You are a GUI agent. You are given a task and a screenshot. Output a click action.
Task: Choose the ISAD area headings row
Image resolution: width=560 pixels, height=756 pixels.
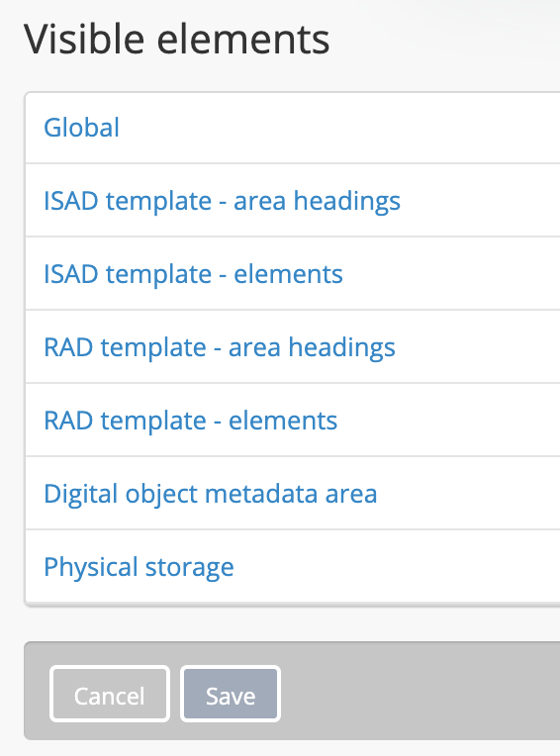point(293,200)
